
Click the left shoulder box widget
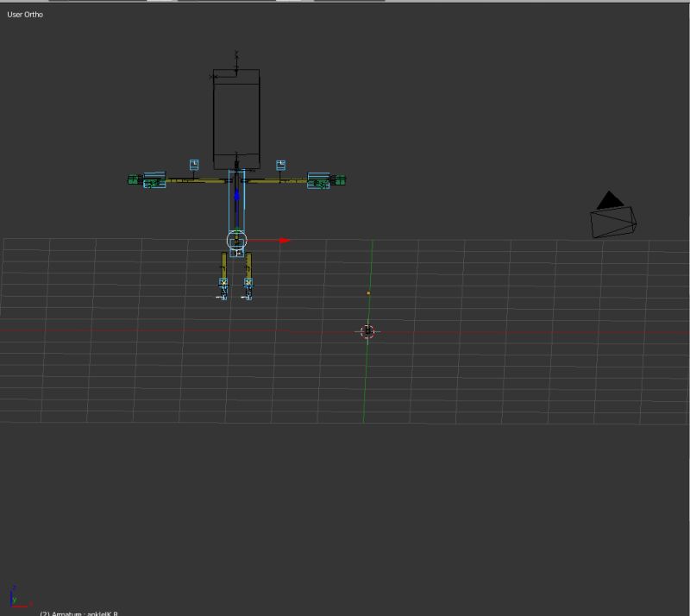point(191,164)
